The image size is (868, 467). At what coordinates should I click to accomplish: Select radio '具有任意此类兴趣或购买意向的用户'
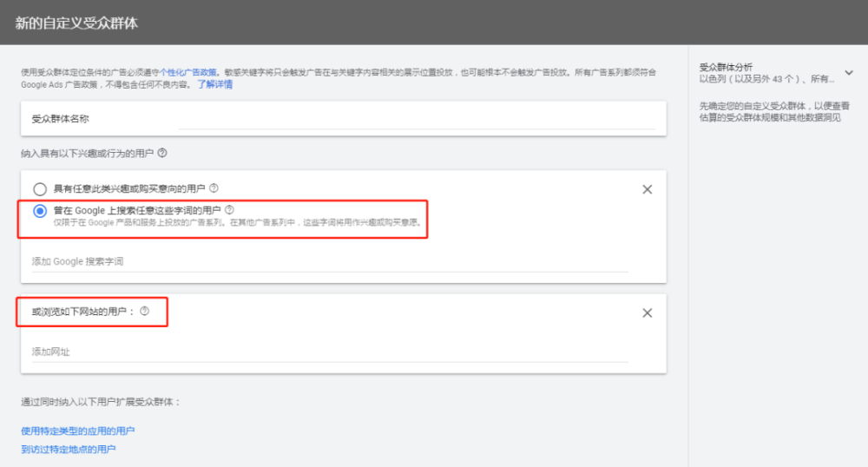click(40, 189)
